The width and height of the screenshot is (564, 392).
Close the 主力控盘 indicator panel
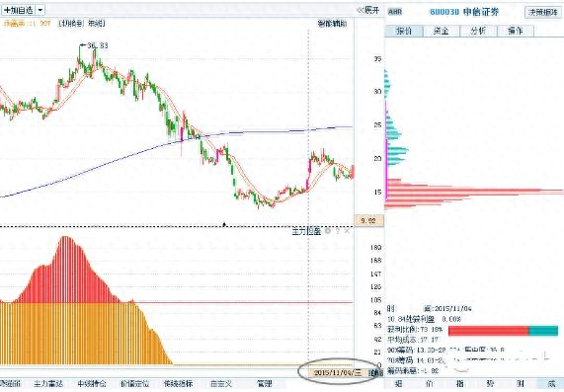pyautogui.click(x=347, y=231)
